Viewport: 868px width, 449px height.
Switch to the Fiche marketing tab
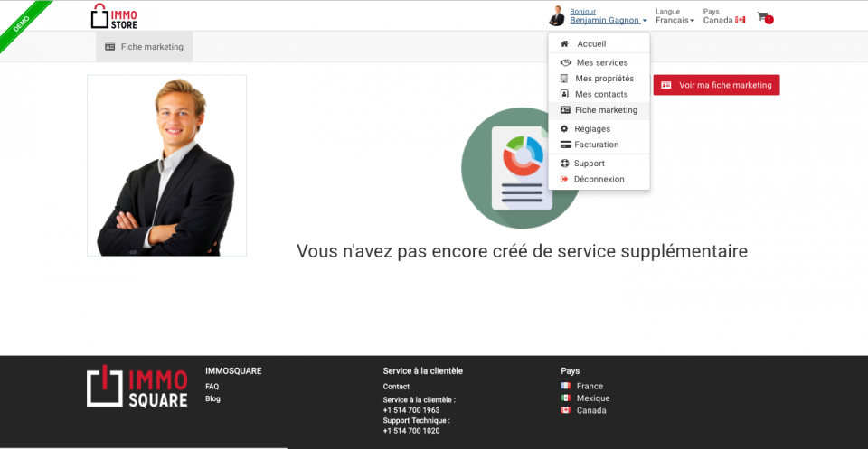[144, 47]
